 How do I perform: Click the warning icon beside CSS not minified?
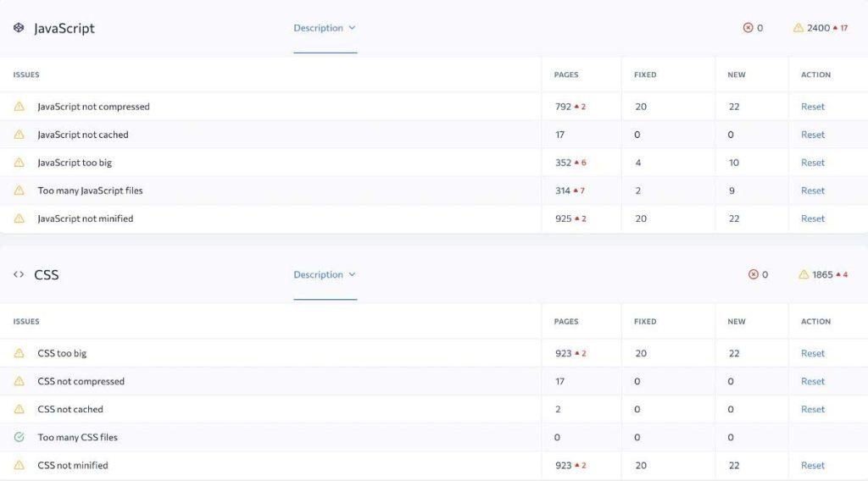click(19, 465)
